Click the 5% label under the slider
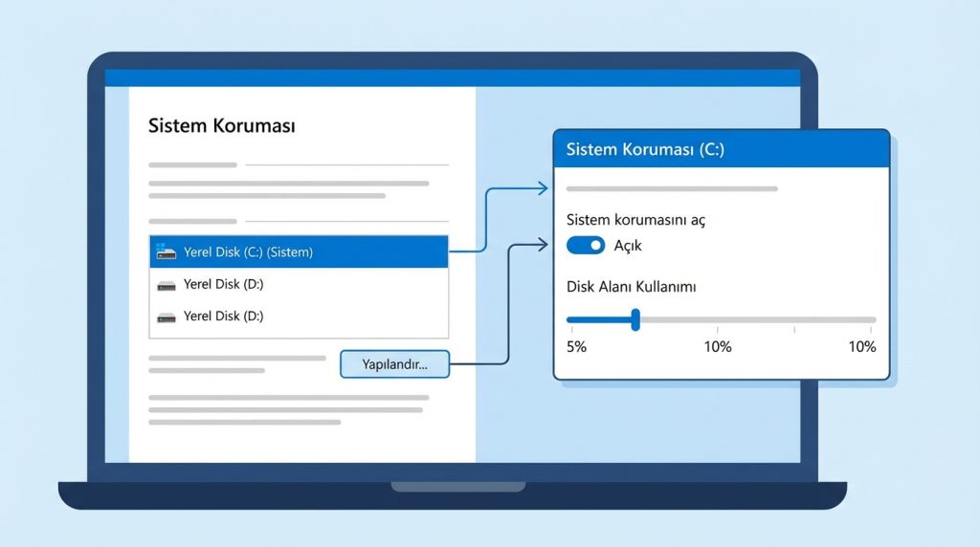Viewport: 980px width, 547px height. [576, 347]
